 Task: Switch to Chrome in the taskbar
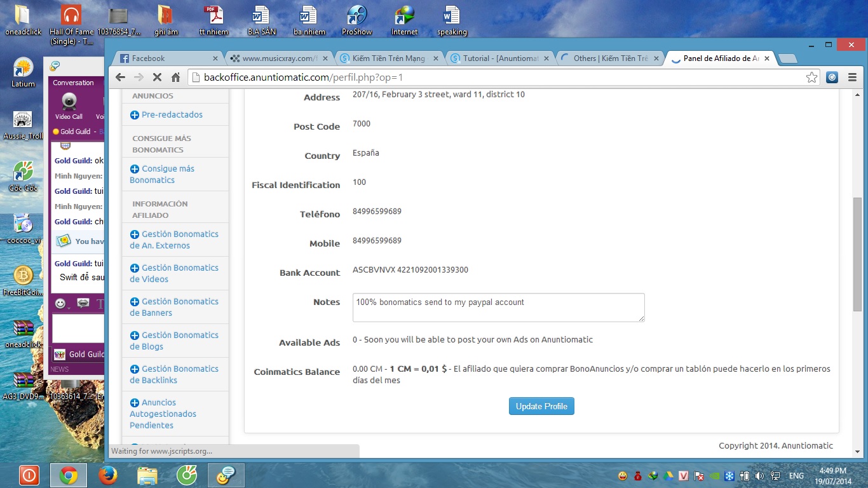68,475
